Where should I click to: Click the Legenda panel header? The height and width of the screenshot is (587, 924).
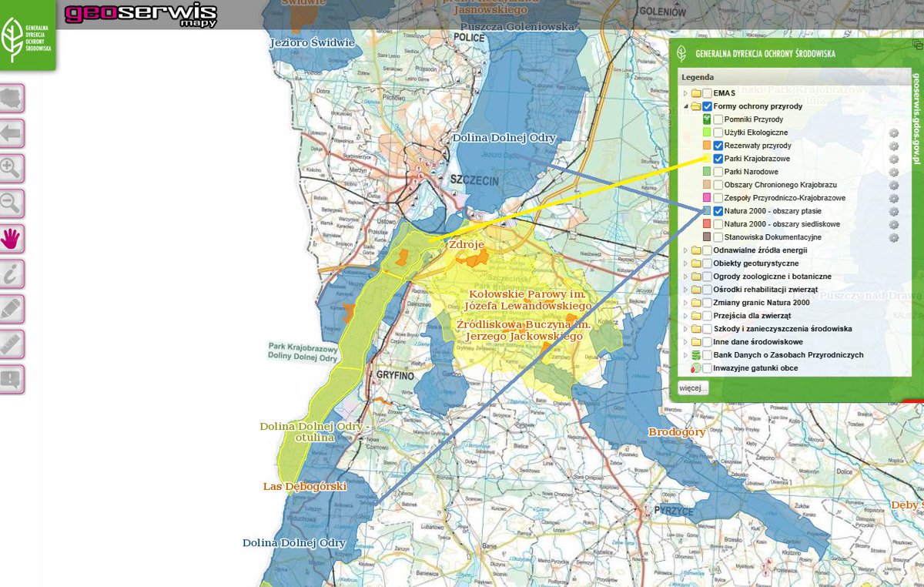[x=793, y=77]
